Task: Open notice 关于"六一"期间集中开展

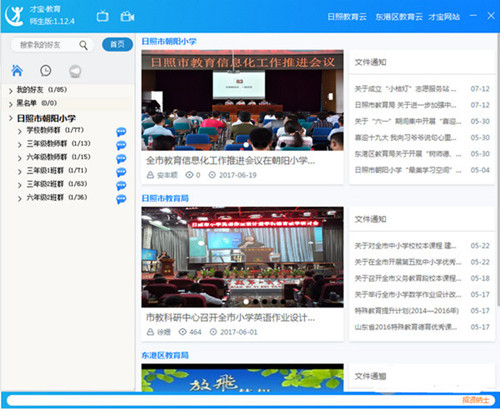Action: 408,121
